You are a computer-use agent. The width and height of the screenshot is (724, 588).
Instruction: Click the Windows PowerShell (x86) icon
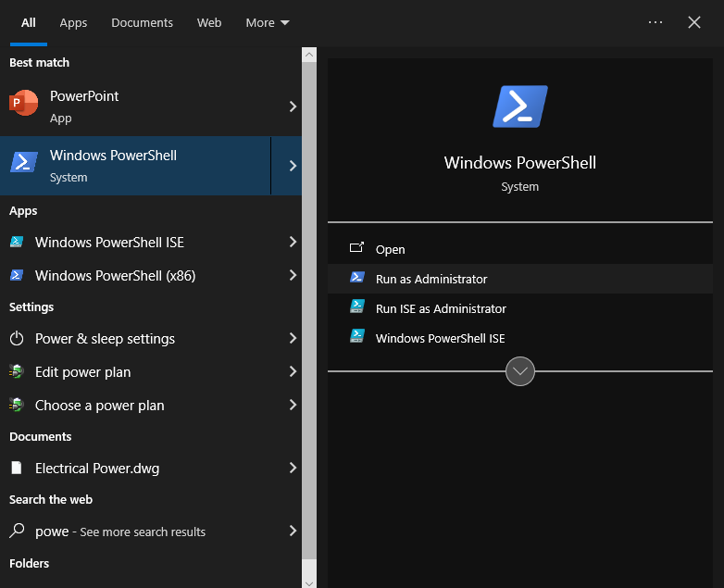(17, 275)
